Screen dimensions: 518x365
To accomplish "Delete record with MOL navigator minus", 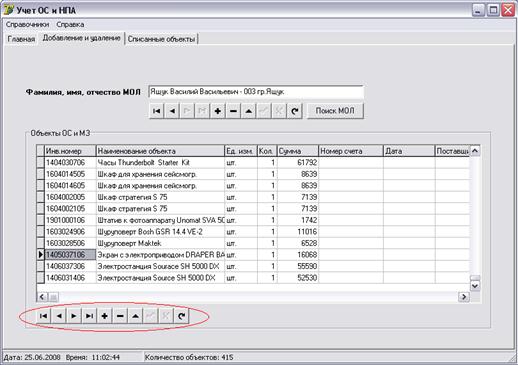I will 233,111.
